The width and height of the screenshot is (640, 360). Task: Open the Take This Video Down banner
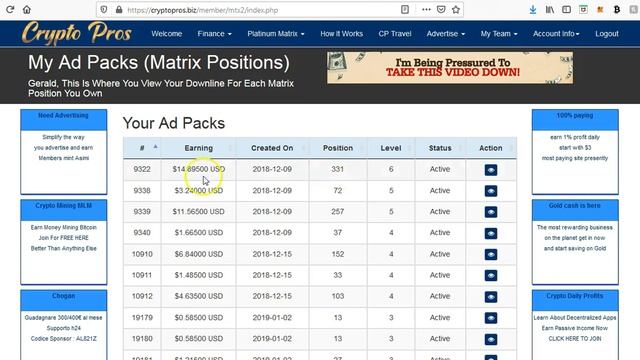coord(450,68)
